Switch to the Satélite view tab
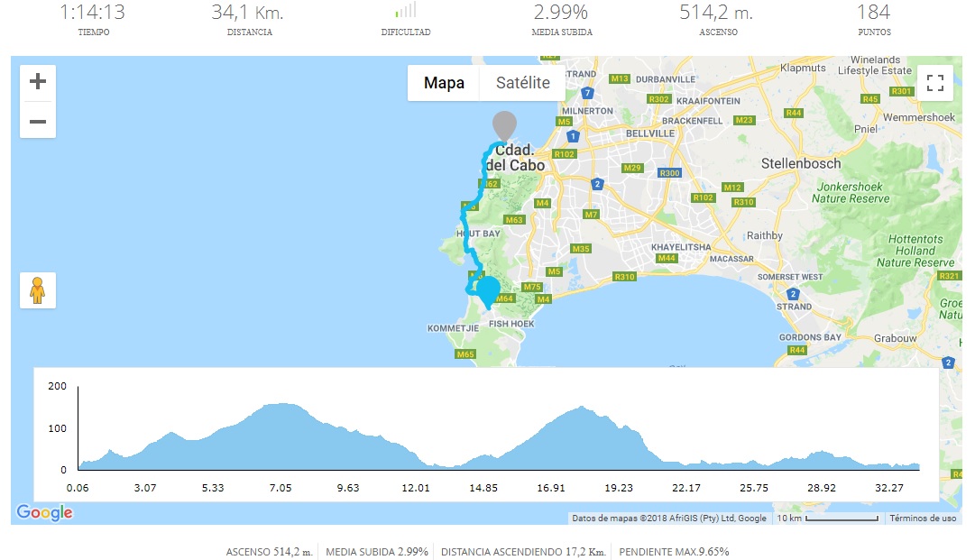The width and height of the screenshot is (975, 560). pos(523,83)
